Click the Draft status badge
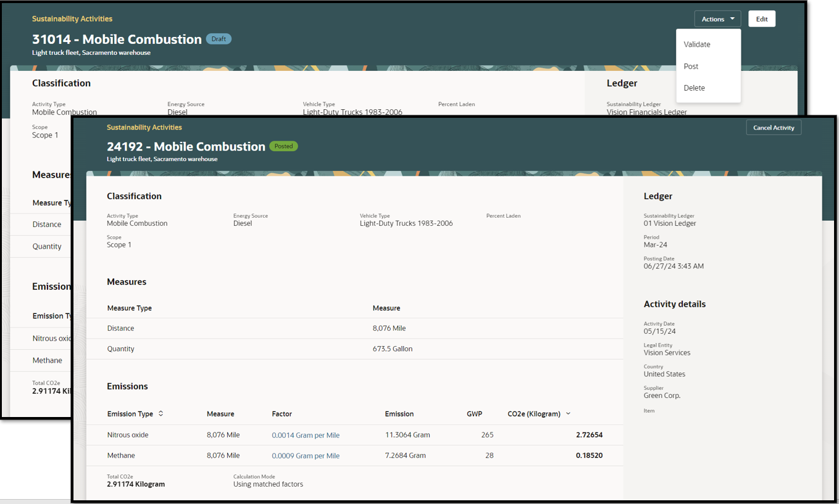The width and height of the screenshot is (839, 504). [219, 39]
